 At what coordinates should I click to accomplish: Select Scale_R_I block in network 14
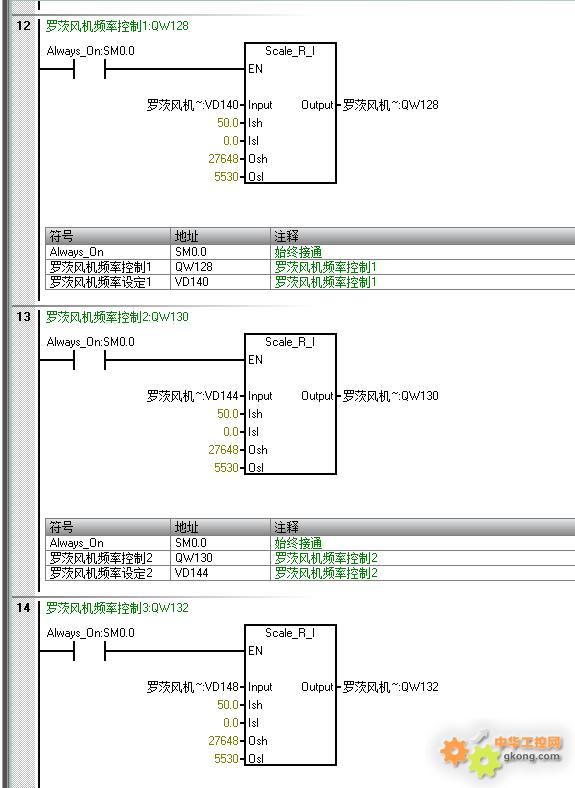290,695
